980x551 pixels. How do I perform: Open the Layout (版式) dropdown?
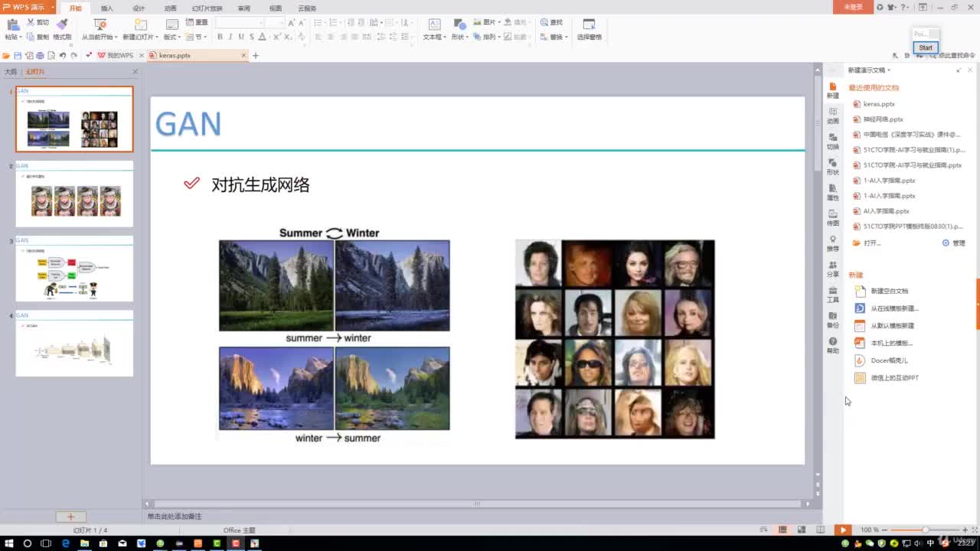(171, 37)
